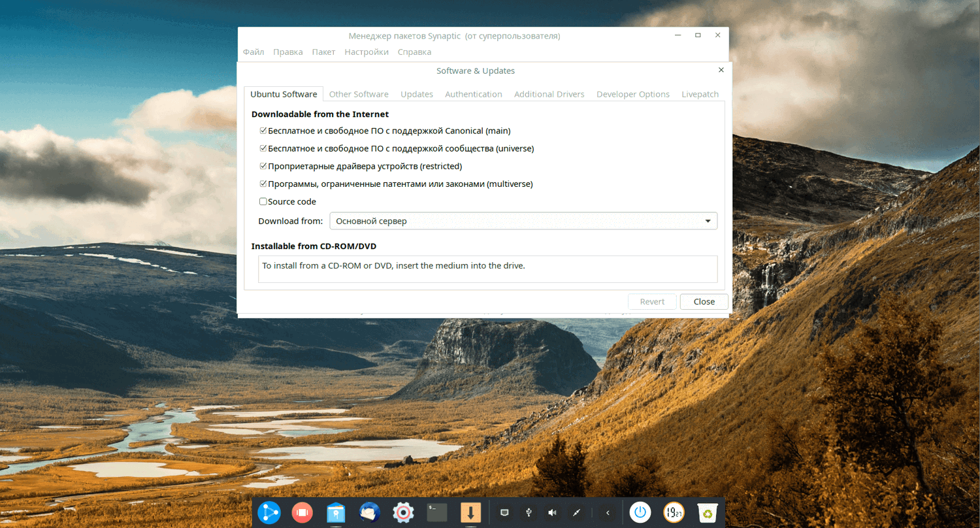Viewport: 980px width, 528px height.
Task: Collapse the dock tray with the arrow
Action: tap(608, 513)
